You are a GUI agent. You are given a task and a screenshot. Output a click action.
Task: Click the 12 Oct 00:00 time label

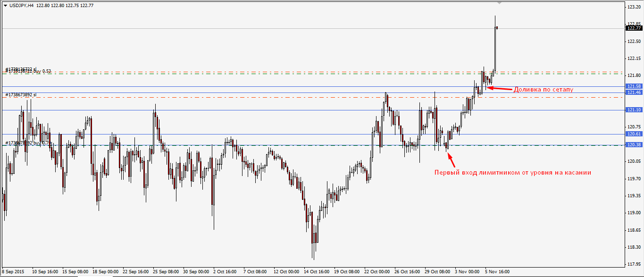click(287, 272)
